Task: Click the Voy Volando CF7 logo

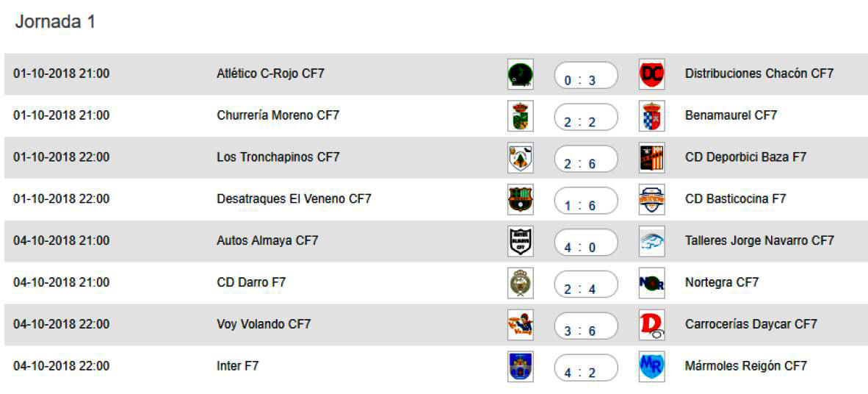Action: tap(520, 325)
